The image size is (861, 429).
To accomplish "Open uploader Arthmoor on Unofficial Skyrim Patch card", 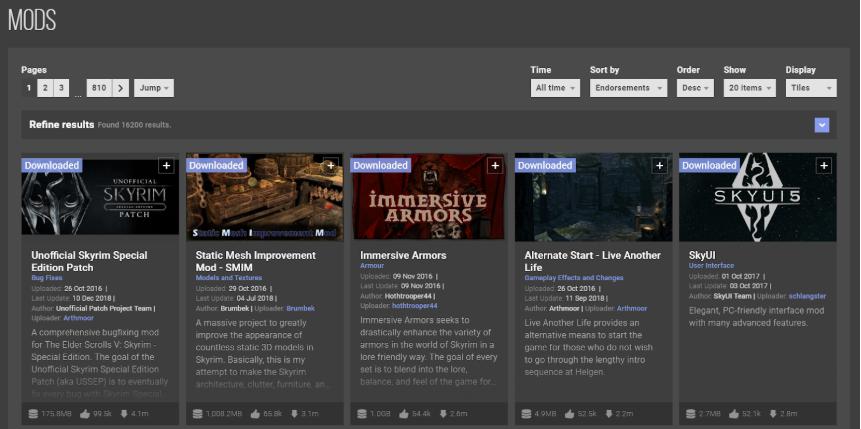I will click(x=79, y=318).
